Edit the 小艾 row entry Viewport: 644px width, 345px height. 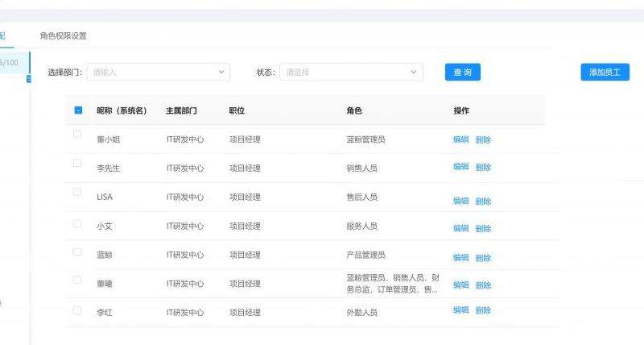[x=460, y=228]
